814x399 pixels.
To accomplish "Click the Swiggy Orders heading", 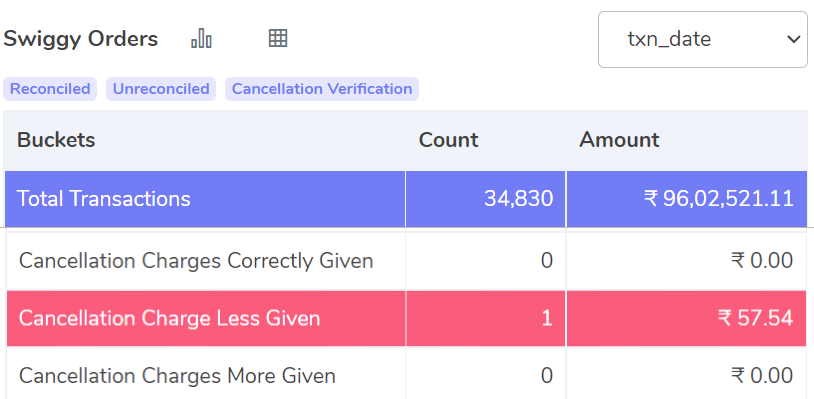I will pos(80,39).
